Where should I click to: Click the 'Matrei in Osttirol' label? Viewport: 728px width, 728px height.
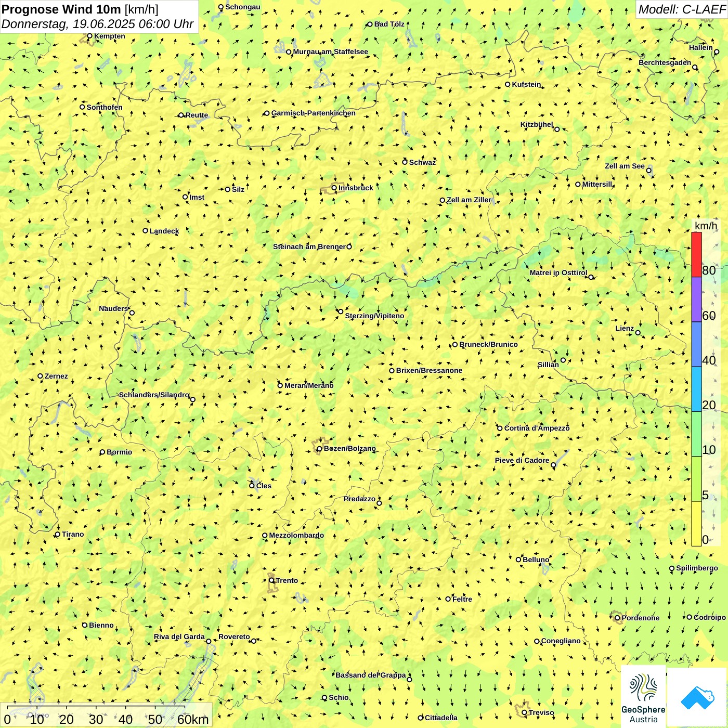click(x=558, y=273)
